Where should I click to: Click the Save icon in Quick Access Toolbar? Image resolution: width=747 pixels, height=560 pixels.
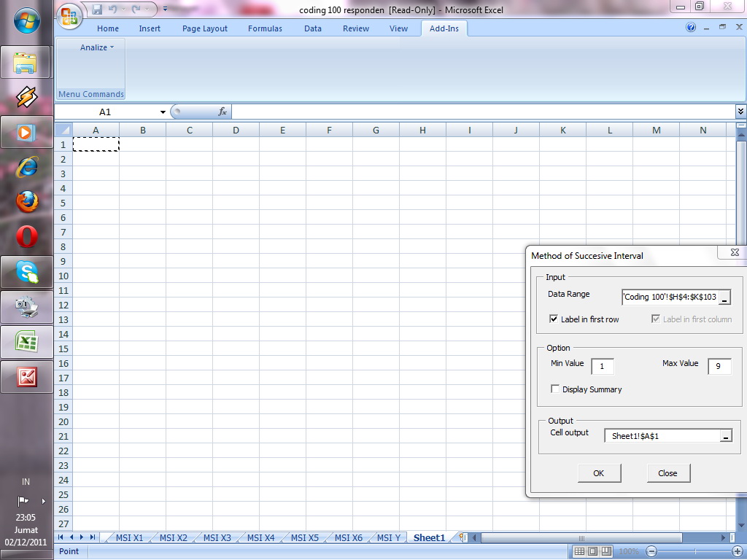97,9
